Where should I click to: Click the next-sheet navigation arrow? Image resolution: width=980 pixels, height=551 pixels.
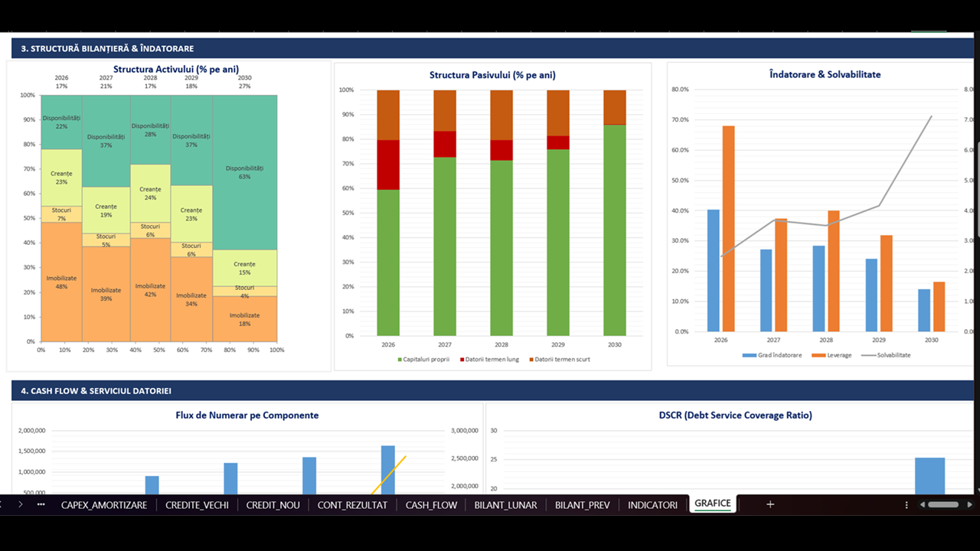(20, 504)
